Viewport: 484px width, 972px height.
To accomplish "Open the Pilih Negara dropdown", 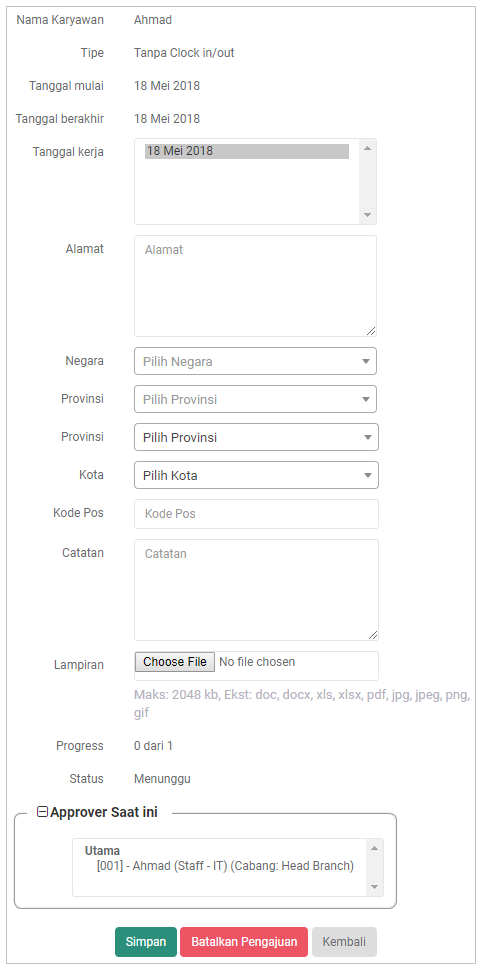I will point(255,361).
